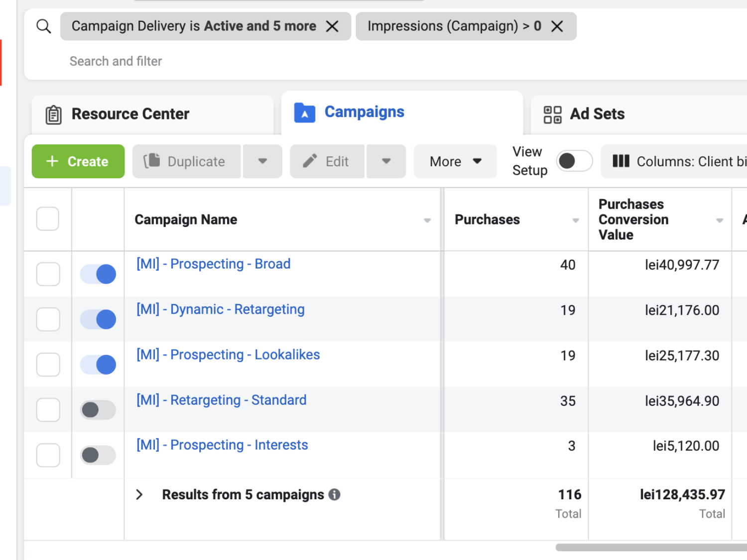Enable the Retargeting - Standard campaign toggle

(98, 410)
